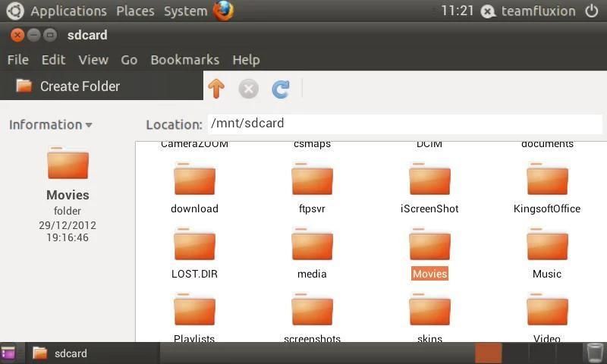Click the show desktop icon bottom-left
The width and height of the screenshot is (607, 364).
[x=8, y=353]
